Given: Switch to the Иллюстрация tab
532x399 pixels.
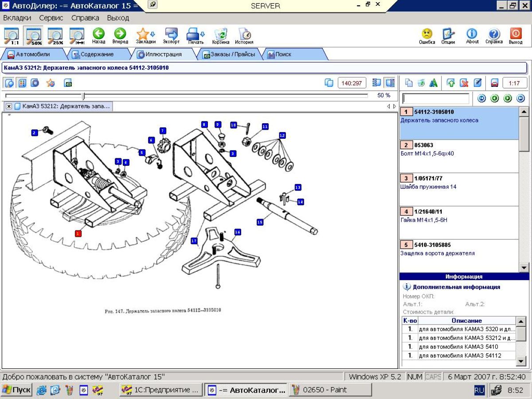Looking at the screenshot, I should (x=163, y=54).
